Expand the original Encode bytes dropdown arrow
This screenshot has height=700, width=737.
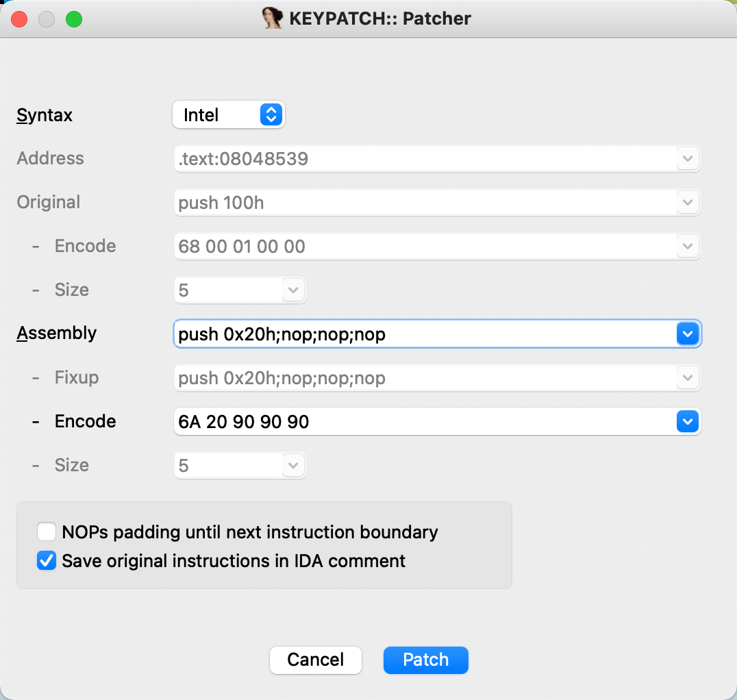point(688,246)
